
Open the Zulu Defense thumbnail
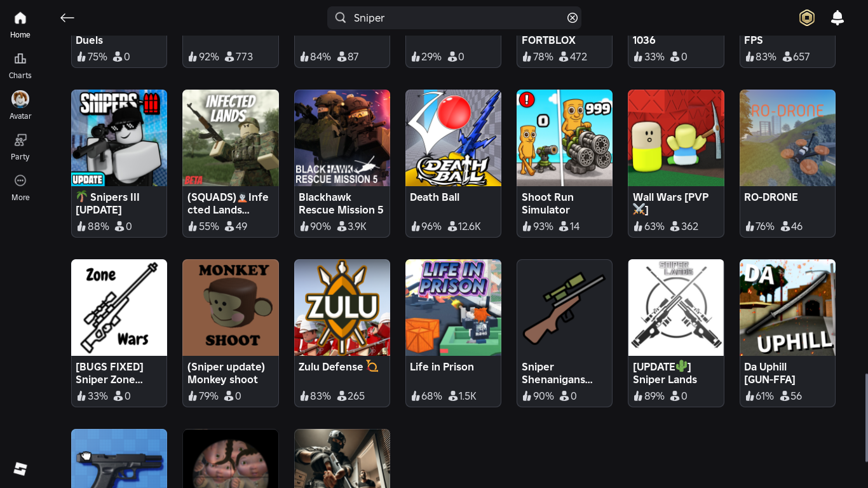(x=342, y=308)
